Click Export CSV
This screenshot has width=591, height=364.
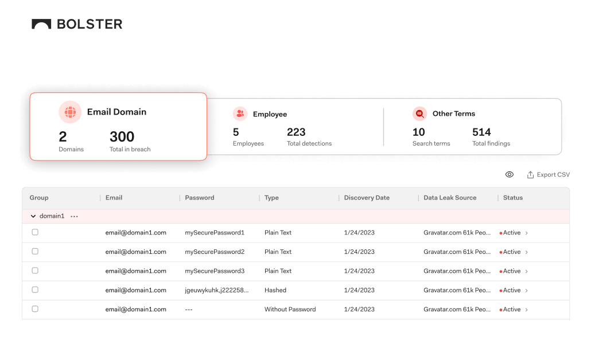point(548,175)
